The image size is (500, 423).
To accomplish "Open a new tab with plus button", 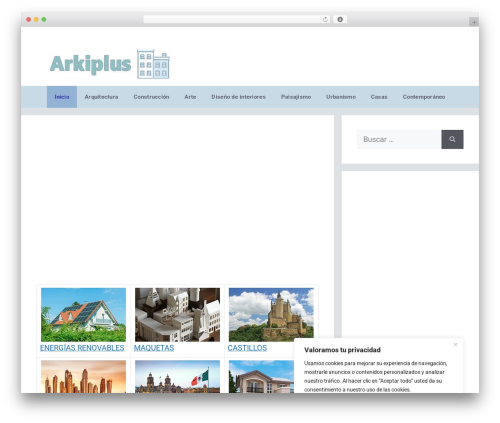I will tap(474, 22).
